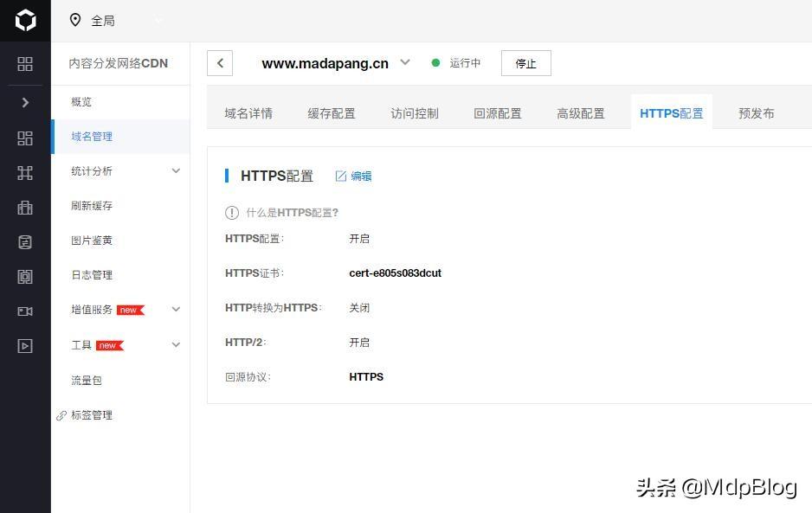Open the grid menu icon below the logo
Image resolution: width=812 pixels, height=513 pixels.
click(x=25, y=64)
